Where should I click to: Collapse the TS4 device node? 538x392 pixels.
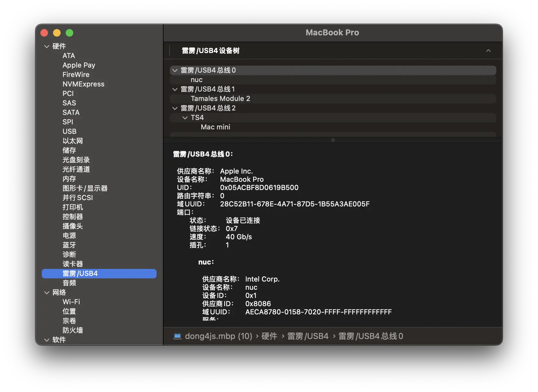coord(185,118)
